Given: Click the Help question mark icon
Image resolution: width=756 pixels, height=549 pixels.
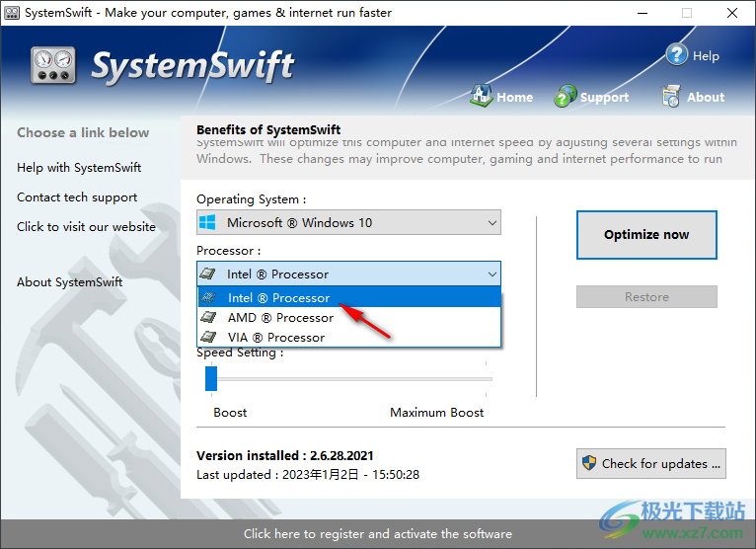Looking at the screenshot, I should 676,55.
